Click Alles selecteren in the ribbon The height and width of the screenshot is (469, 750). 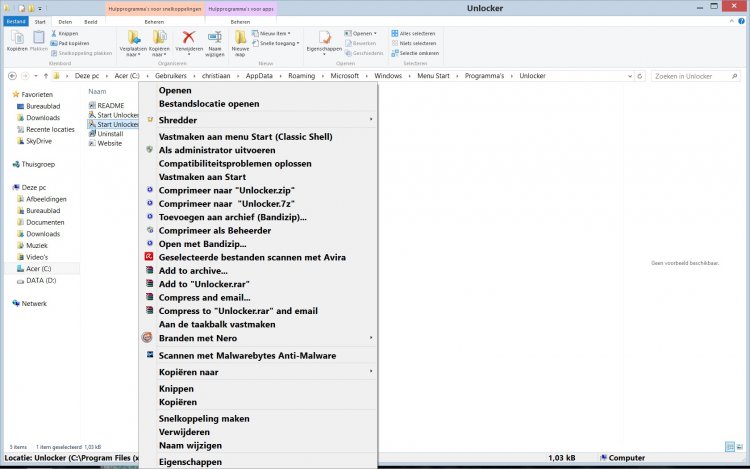click(415, 32)
